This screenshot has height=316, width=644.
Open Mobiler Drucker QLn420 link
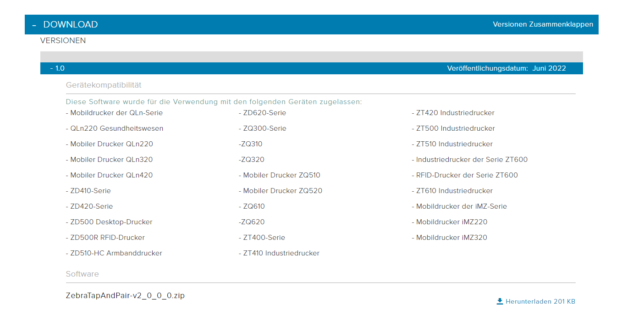pyautogui.click(x=110, y=175)
